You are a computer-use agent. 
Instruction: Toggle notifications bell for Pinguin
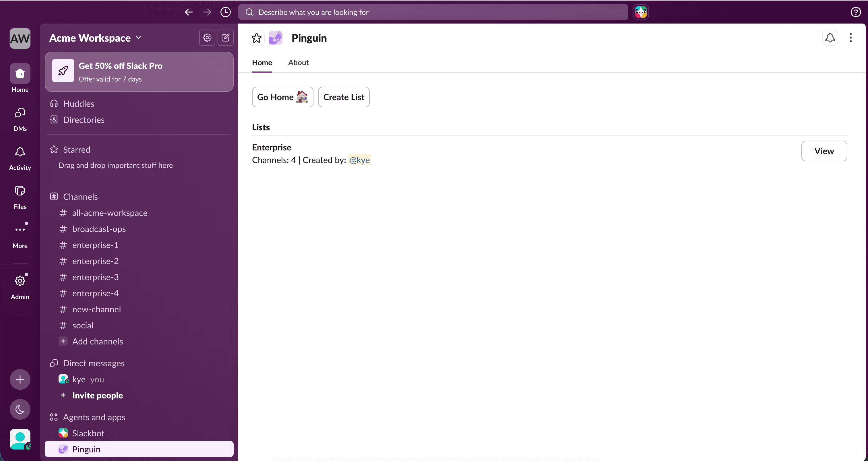click(830, 38)
